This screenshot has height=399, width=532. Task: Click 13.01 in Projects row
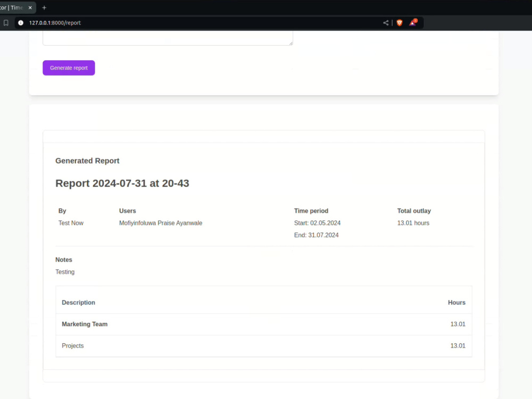click(x=458, y=346)
